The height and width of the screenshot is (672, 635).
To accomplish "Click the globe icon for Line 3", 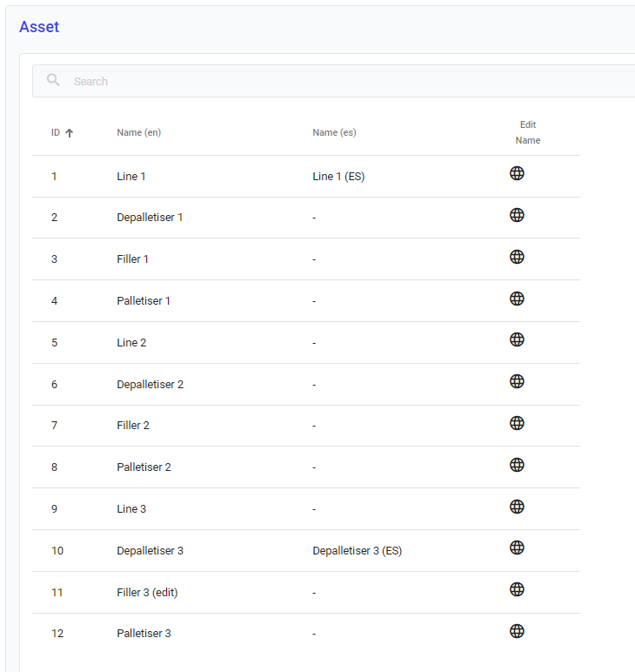I will pyautogui.click(x=517, y=507).
